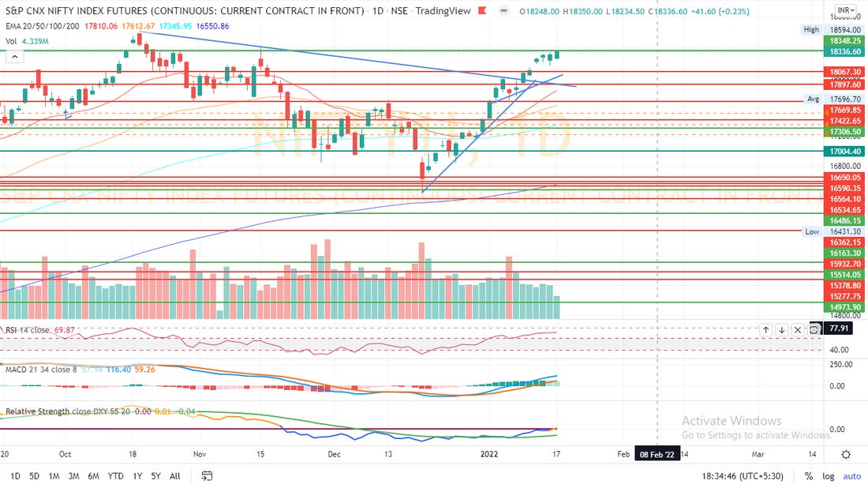Set the range to 6M

click(94, 476)
